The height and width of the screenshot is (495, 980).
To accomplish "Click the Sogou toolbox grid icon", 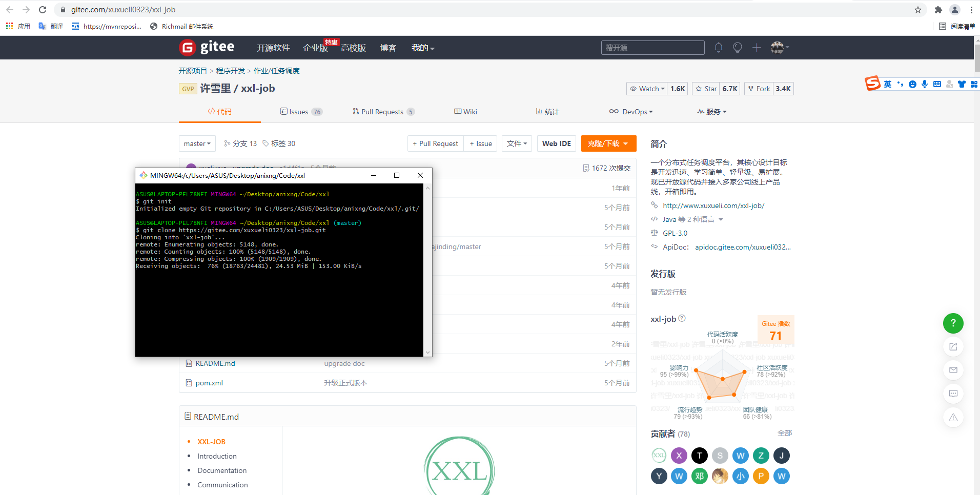I will click(x=974, y=84).
